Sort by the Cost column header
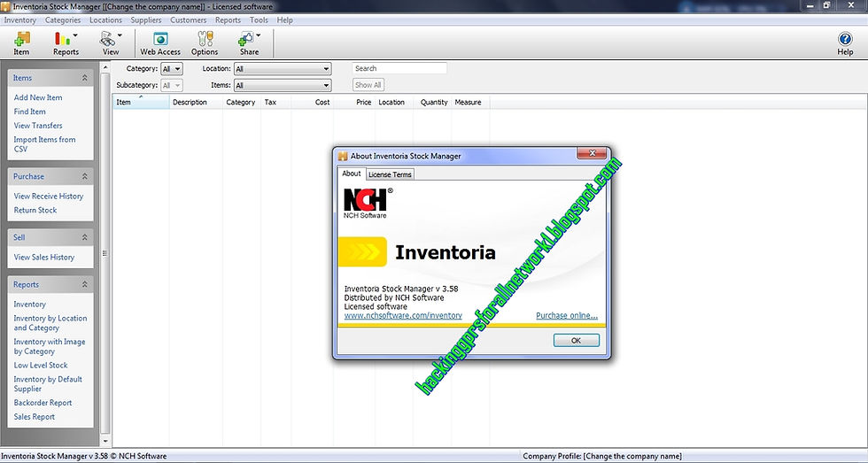Screen dimensions: 868x463 (312, 103)
